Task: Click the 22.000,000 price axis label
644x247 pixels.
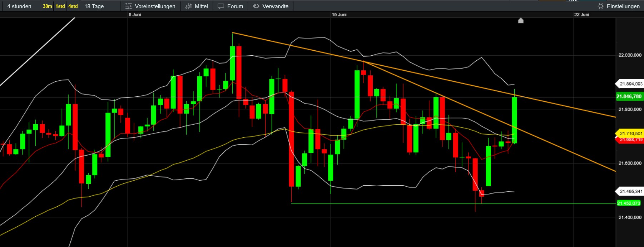Action: (x=630, y=55)
